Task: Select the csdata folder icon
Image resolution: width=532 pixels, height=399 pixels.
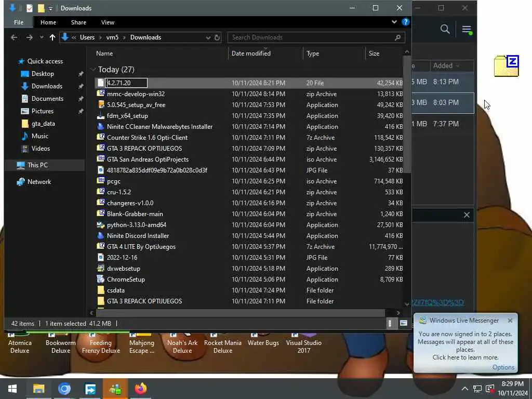Action: [100, 290]
